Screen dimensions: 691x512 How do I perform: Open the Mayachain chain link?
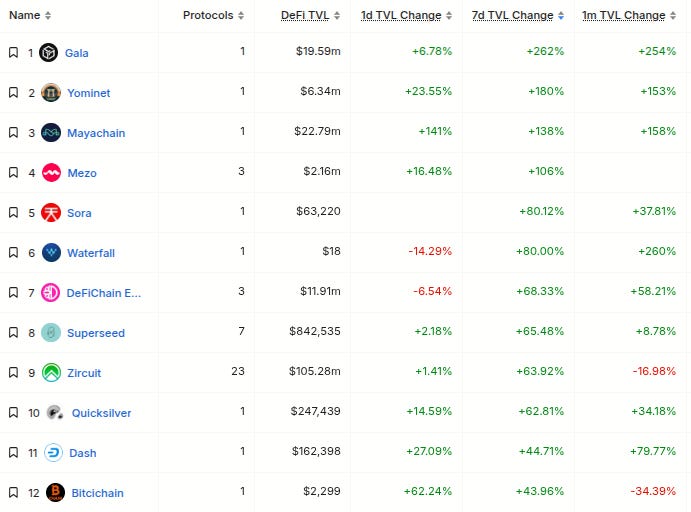[96, 133]
